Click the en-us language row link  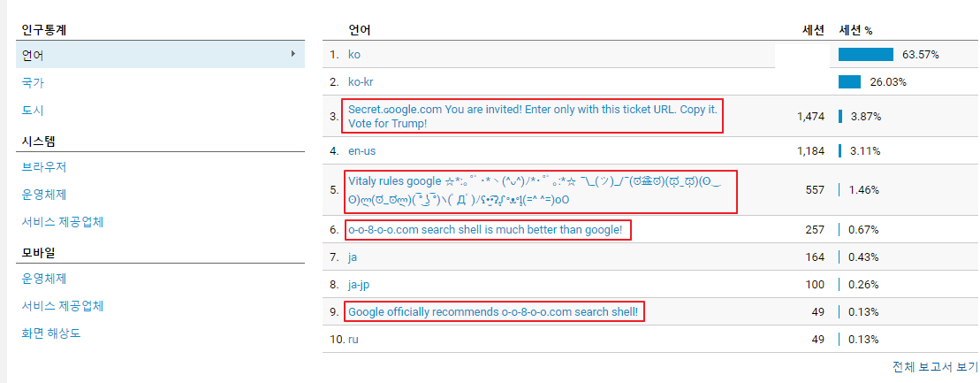point(362,151)
